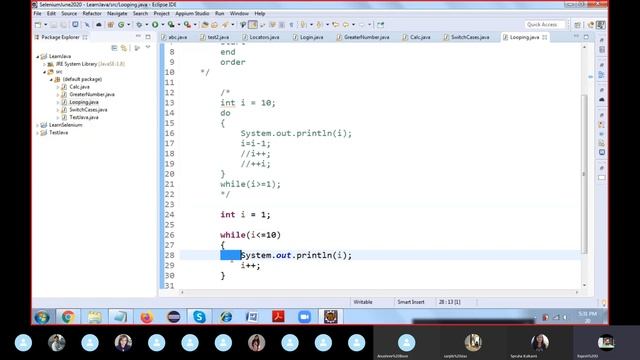
Task: Click the External Tools run icon
Action: point(187,25)
